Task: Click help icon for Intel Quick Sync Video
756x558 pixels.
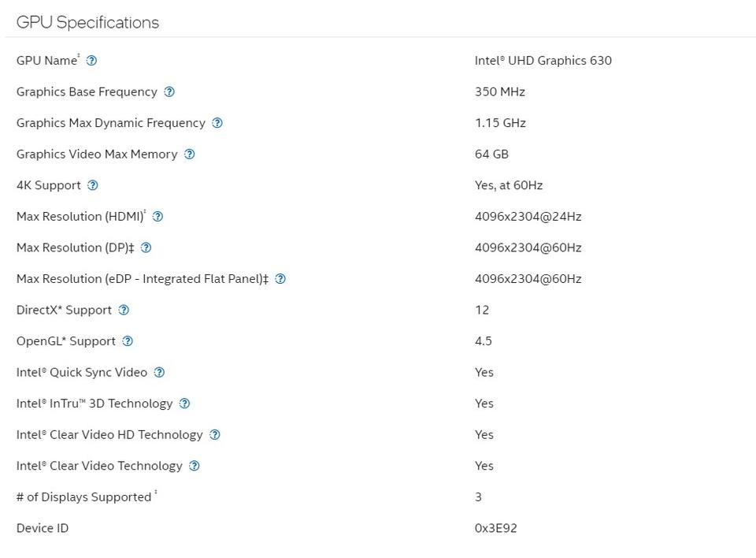Action: tap(159, 372)
